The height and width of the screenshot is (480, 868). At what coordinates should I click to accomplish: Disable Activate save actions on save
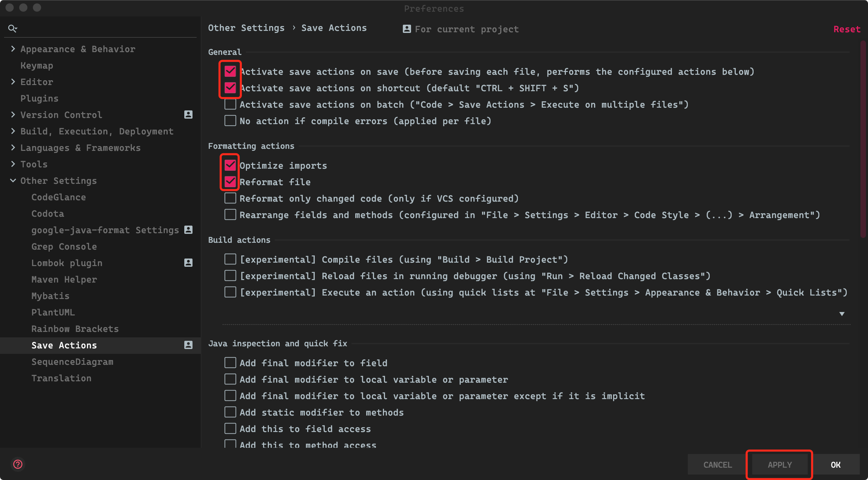coord(230,71)
